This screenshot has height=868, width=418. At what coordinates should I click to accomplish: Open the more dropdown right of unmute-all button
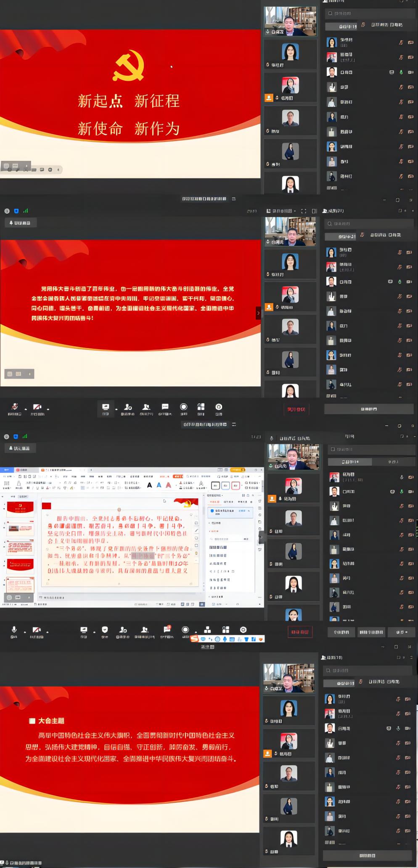[402, 632]
